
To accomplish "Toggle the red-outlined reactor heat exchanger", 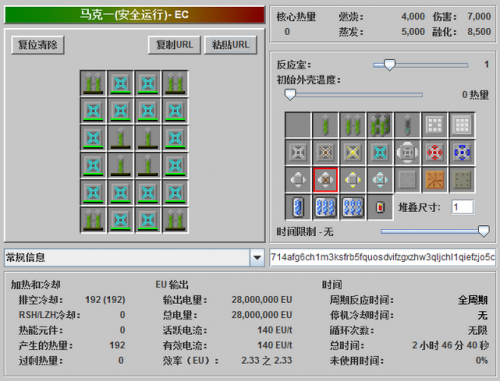I will point(325,180).
